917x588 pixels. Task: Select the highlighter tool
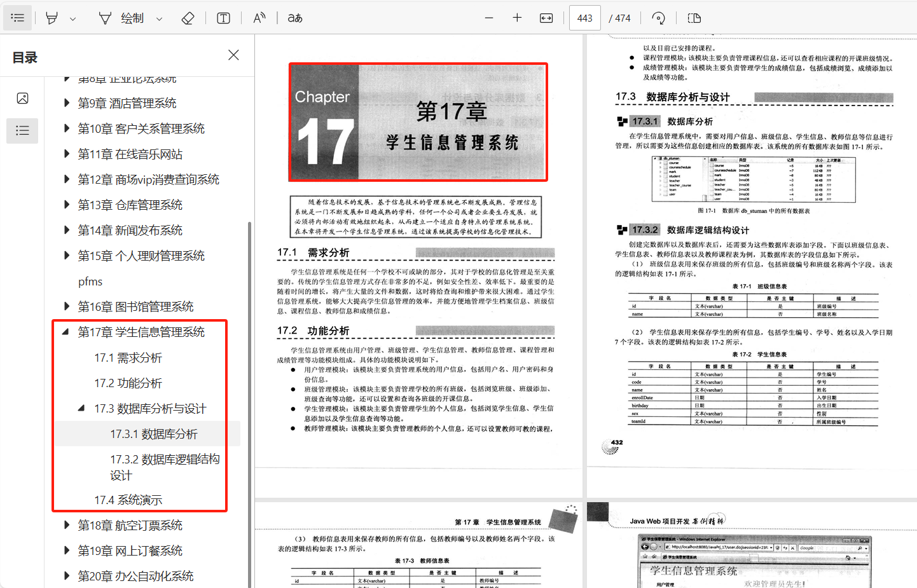click(x=52, y=17)
